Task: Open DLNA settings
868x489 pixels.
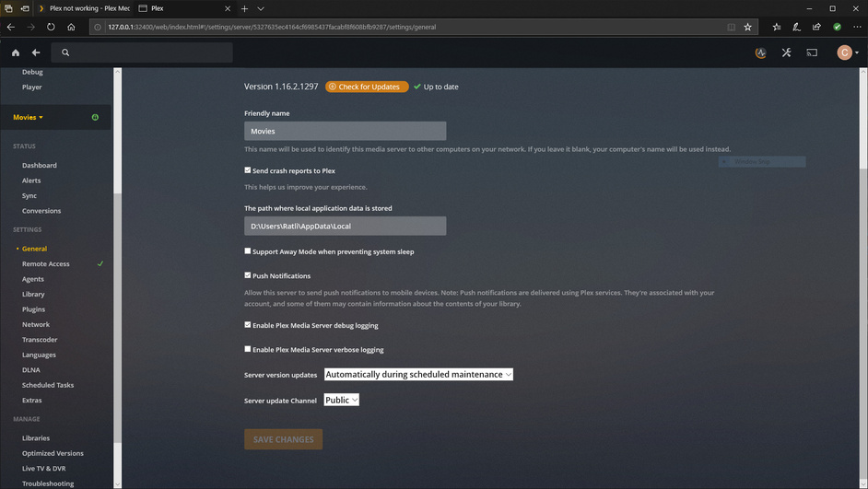Action: pos(31,370)
